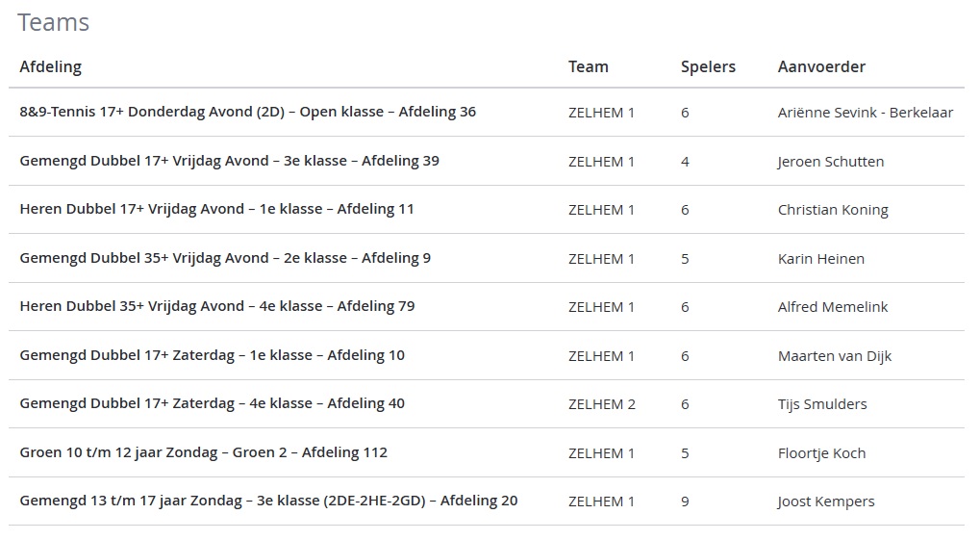Click the Spelers column header
This screenshot has width=980, height=540.
pos(708,67)
